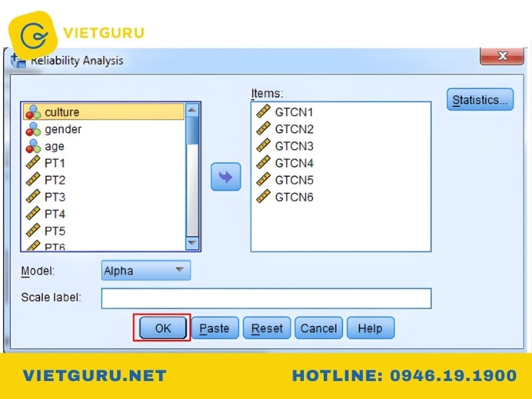Viewport: 532px width, 399px height.
Task: Click the variable list scrollbar thumb
Action: 192,130
